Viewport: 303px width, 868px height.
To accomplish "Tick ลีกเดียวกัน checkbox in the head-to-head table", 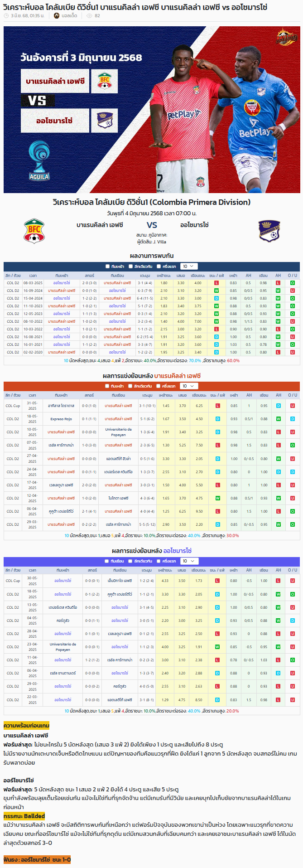I will [x=130, y=267].
